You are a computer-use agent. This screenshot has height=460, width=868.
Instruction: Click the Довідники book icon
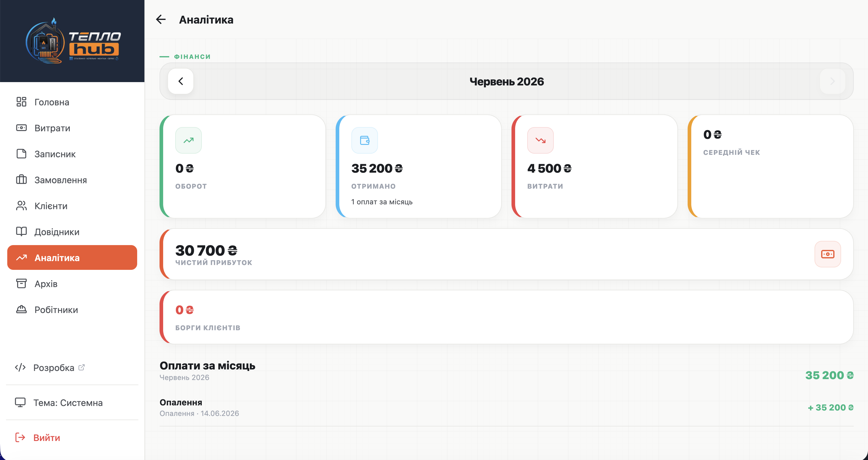21,231
